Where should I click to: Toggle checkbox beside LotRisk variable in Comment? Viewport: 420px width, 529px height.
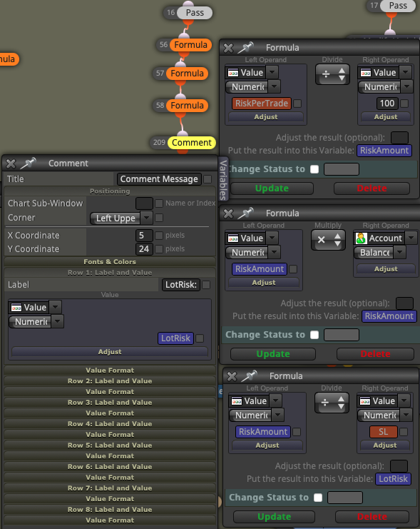(x=200, y=338)
